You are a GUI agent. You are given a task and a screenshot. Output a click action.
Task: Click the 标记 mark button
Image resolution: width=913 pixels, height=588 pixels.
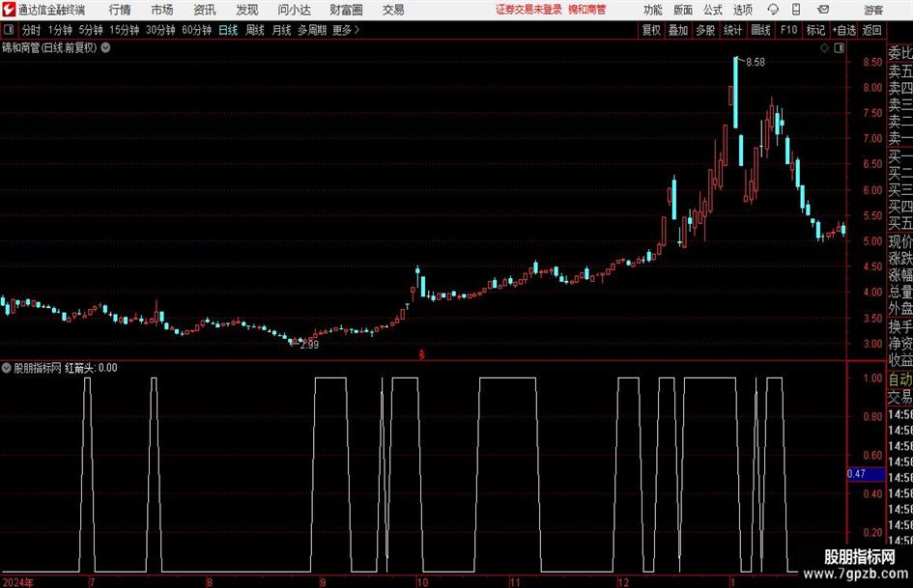(815, 30)
